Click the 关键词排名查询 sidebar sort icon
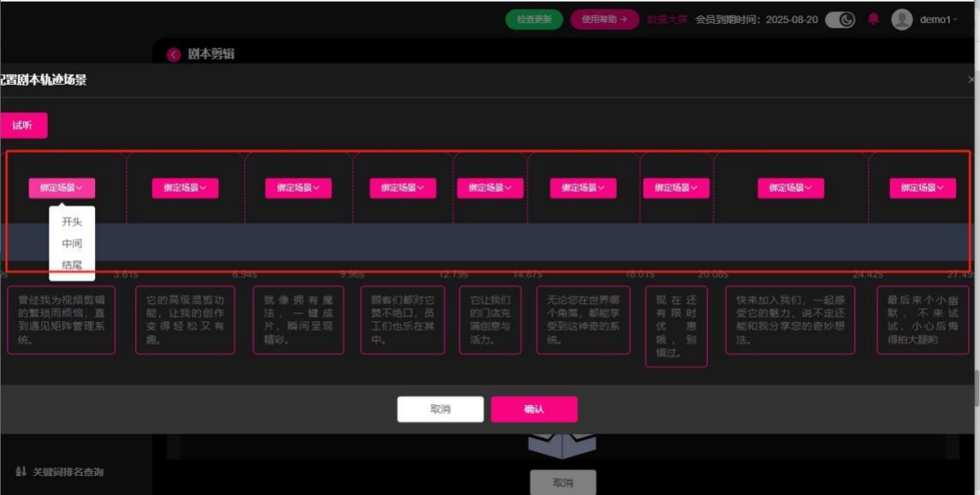This screenshot has width=980, height=495. point(21,472)
